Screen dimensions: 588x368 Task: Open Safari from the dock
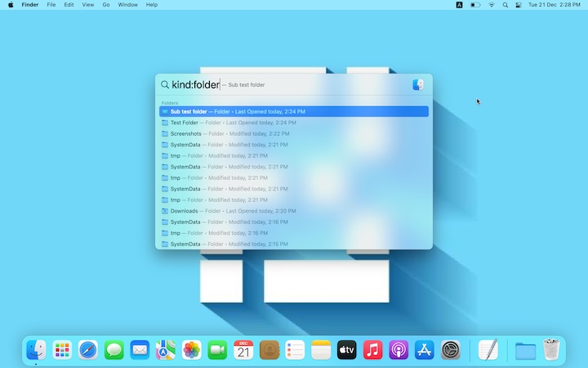tap(88, 350)
